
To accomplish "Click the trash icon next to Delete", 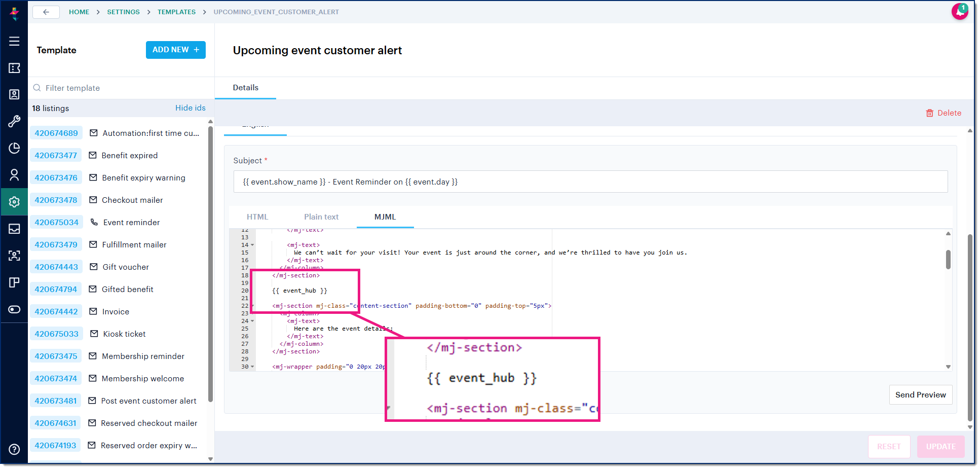I will coord(929,113).
